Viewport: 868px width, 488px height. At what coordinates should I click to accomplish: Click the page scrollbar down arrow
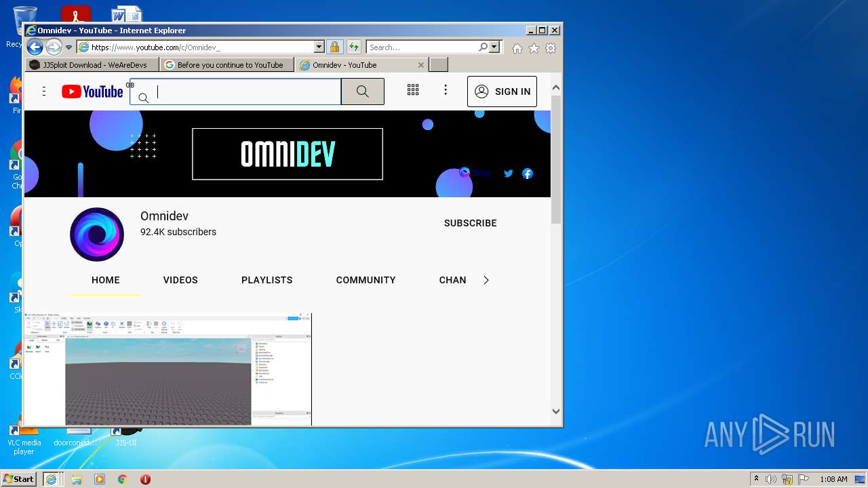pos(556,411)
